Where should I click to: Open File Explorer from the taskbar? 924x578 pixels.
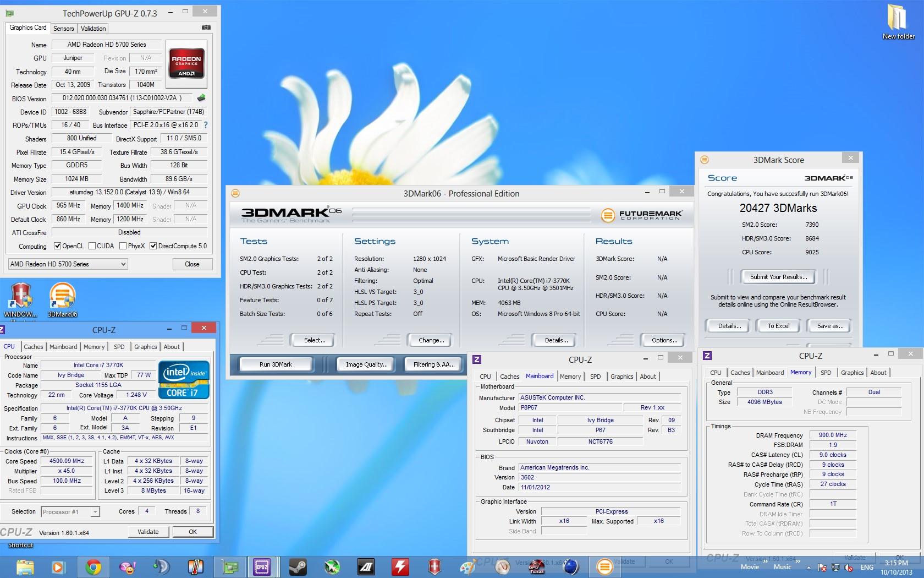pos(25,566)
